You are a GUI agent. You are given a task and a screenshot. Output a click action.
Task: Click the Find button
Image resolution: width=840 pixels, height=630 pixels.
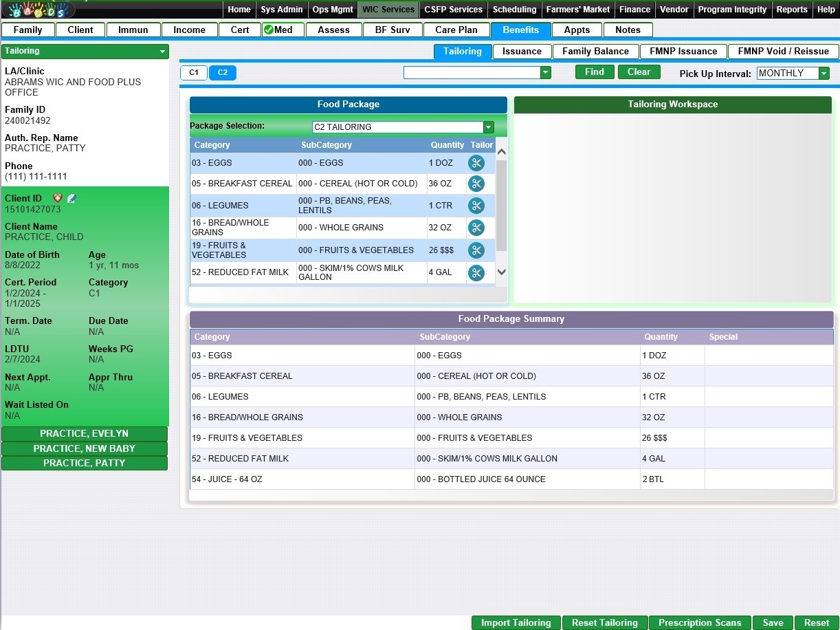pos(595,72)
